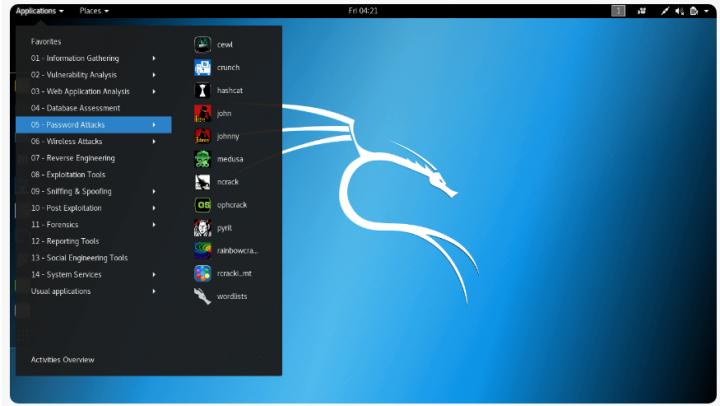Open the Places dropdown in top bar
This screenshot has height=406, width=720.
(94, 10)
